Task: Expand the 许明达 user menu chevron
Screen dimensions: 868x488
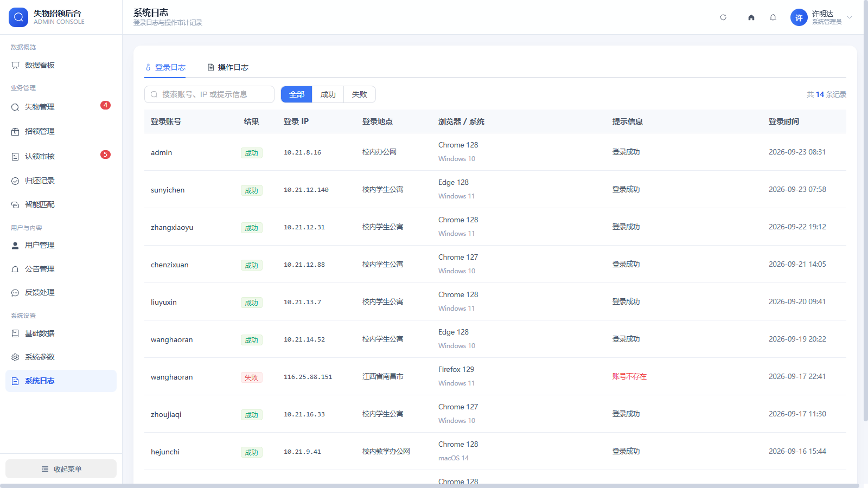Action: pos(850,17)
